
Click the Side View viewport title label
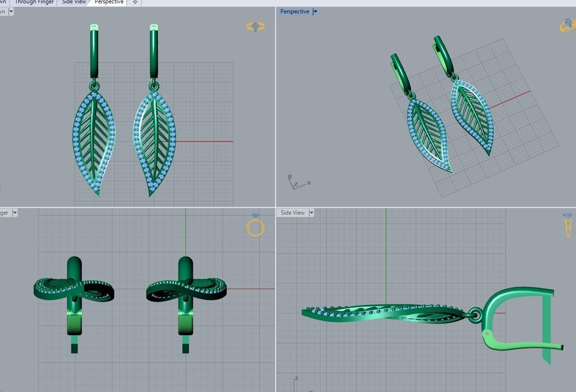click(x=293, y=213)
